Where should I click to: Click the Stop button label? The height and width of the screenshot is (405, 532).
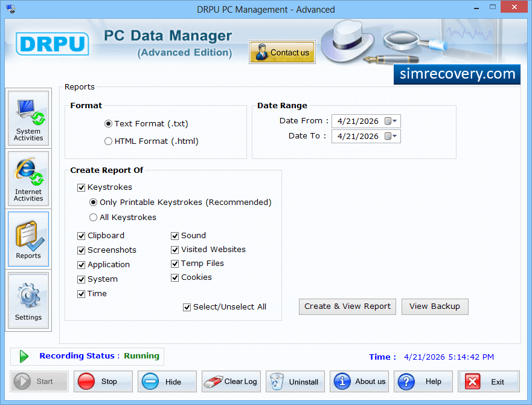tap(109, 381)
